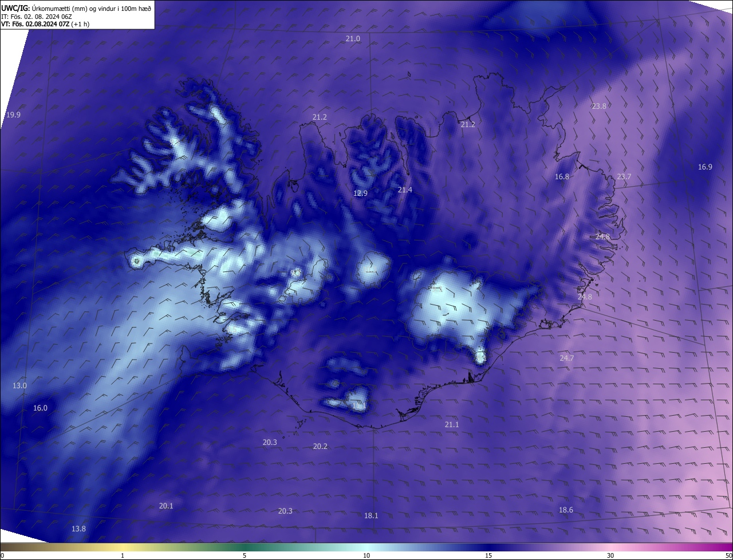This screenshot has width=733, height=560.
Task: Click the 18.1 value label
Action: [x=371, y=515]
